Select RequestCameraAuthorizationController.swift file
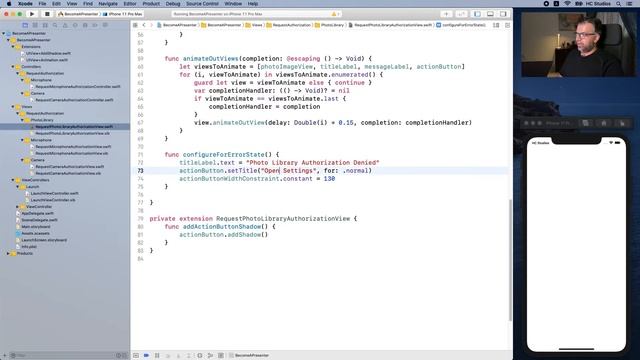The width and height of the screenshot is (640, 360). click(74, 100)
